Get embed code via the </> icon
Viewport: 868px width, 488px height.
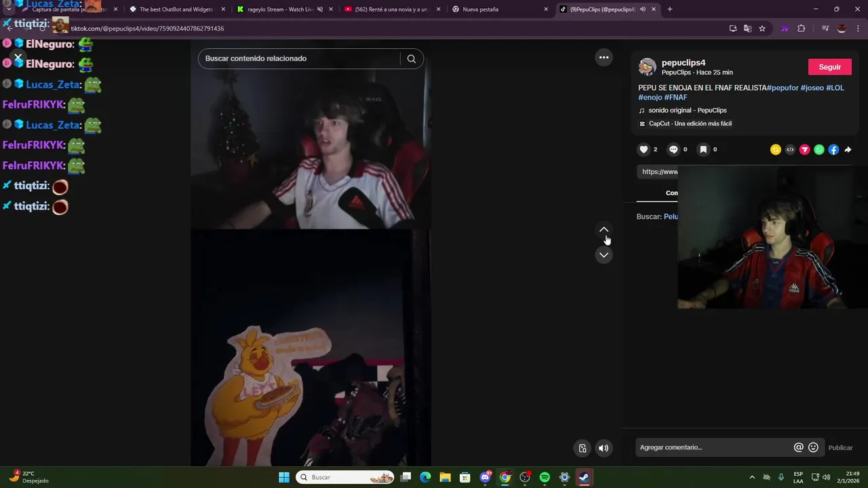pos(790,150)
